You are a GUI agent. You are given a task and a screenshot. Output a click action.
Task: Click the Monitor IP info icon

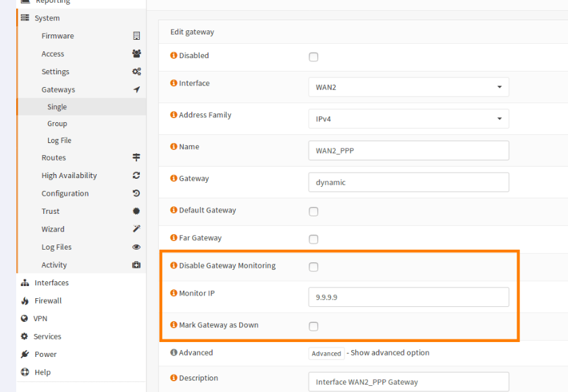click(x=174, y=293)
